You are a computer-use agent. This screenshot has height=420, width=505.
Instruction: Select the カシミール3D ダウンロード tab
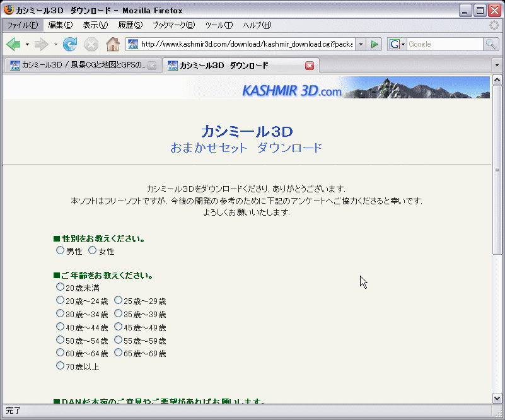241,66
